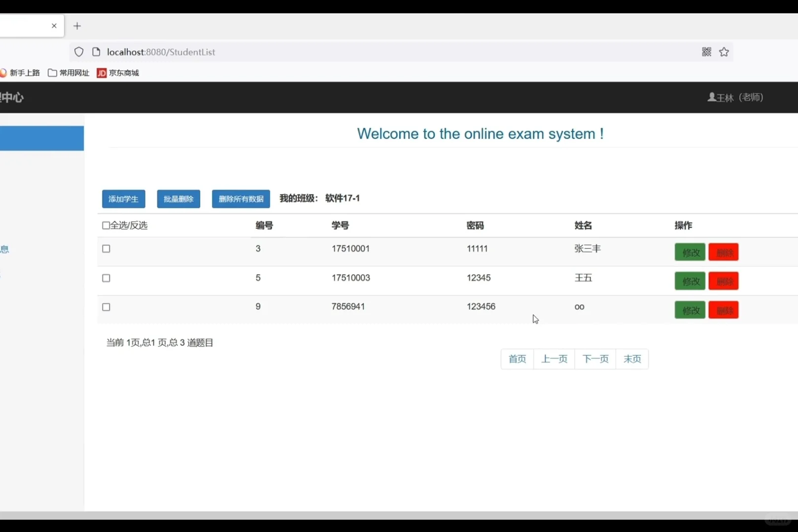This screenshot has height=532, width=798.
Task: Click the 姓名 column header
Action: pos(583,226)
